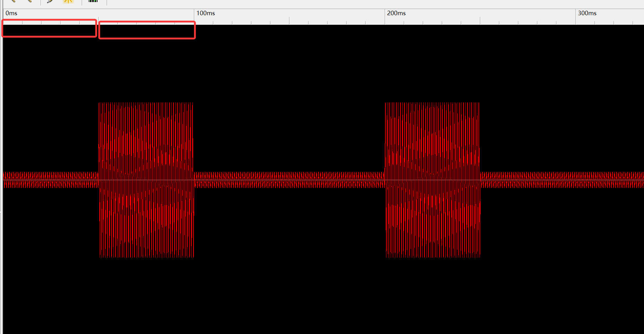
Task: Click the 300ms label on the timeline
Action: [587, 13]
